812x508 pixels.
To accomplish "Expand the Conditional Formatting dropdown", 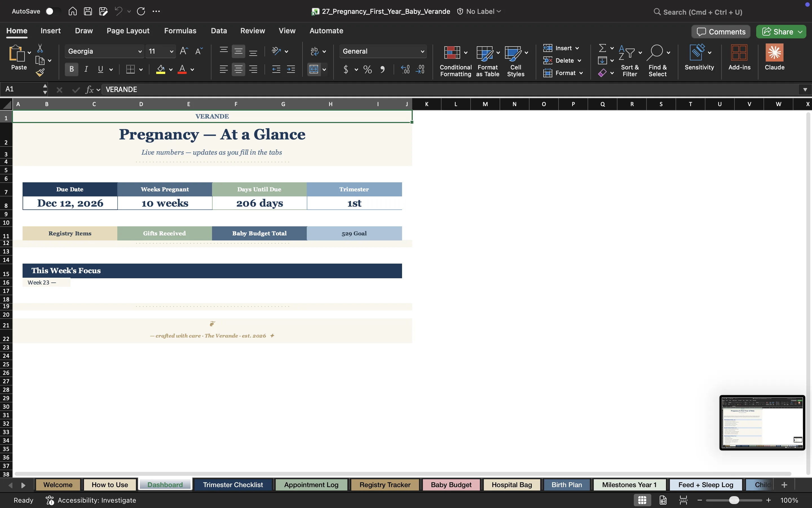I will coord(465,52).
